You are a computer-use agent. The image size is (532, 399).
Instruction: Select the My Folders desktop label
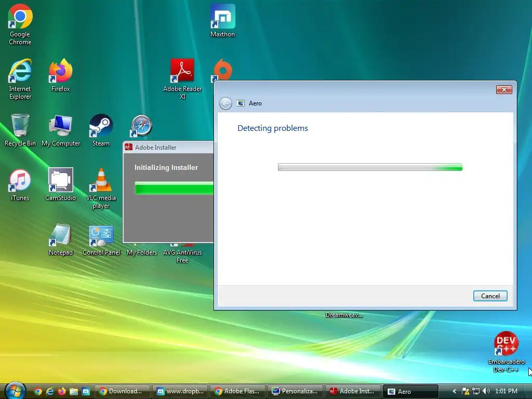coord(142,252)
